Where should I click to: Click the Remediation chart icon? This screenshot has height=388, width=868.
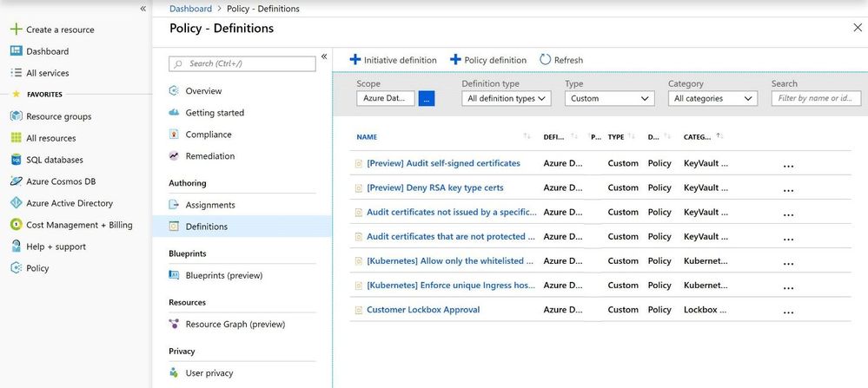[174, 156]
